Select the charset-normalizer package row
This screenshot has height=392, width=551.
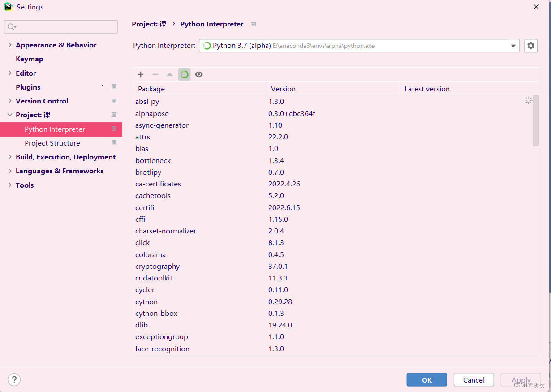[333, 231]
